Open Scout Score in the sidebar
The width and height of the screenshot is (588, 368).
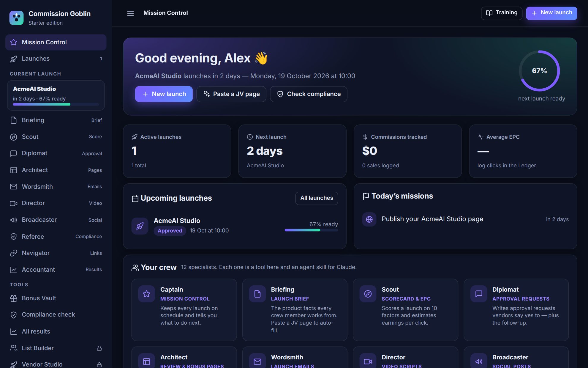56,137
